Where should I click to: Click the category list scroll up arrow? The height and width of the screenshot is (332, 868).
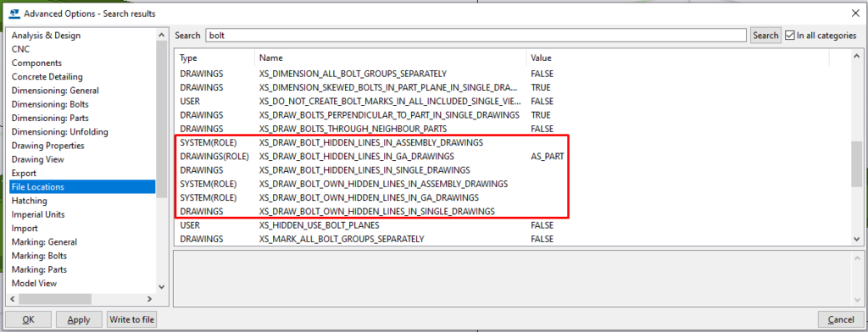[161, 36]
